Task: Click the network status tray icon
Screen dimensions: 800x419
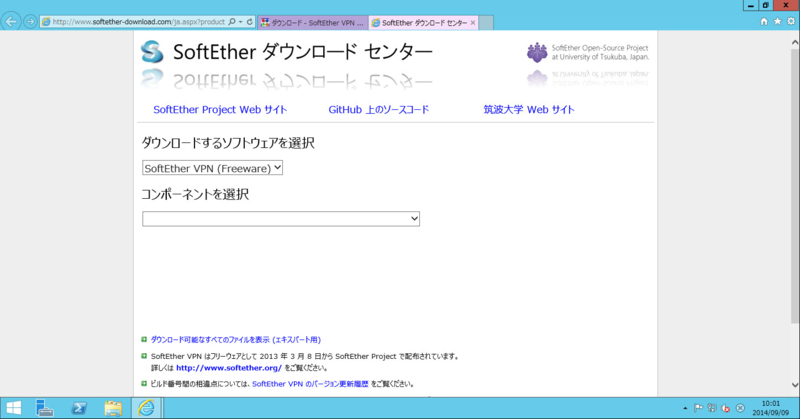Action: coord(712,408)
